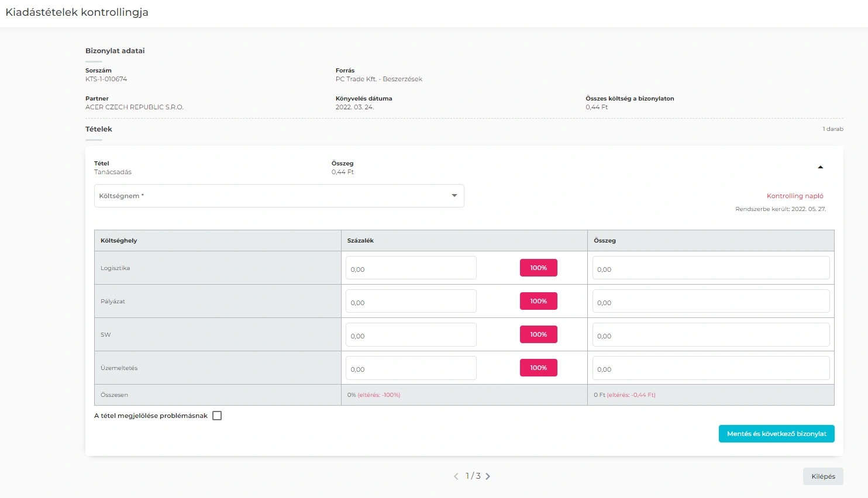This screenshot has height=498, width=868.
Task: Collapse the Tanácsadás item panel
Action: click(820, 167)
